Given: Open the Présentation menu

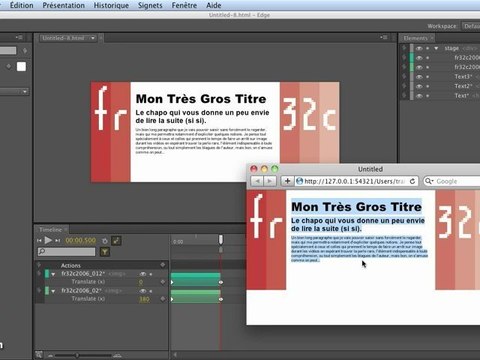Looking at the screenshot, I should (63, 5).
